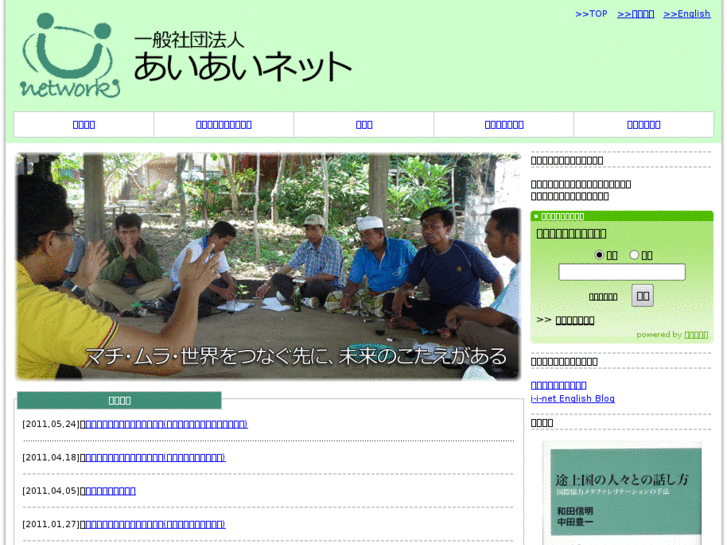Open the header link between TOP and English
The height and width of the screenshot is (545, 727).
coord(635,14)
